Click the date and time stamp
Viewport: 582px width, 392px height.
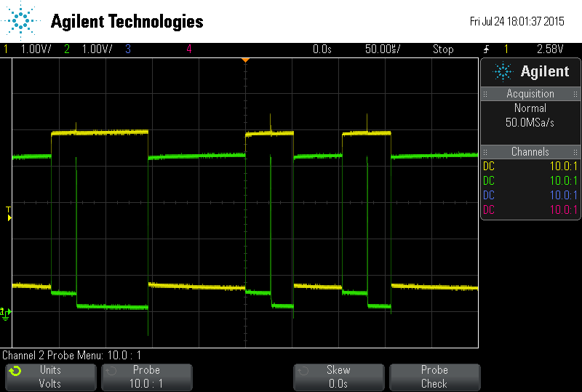[x=517, y=21]
